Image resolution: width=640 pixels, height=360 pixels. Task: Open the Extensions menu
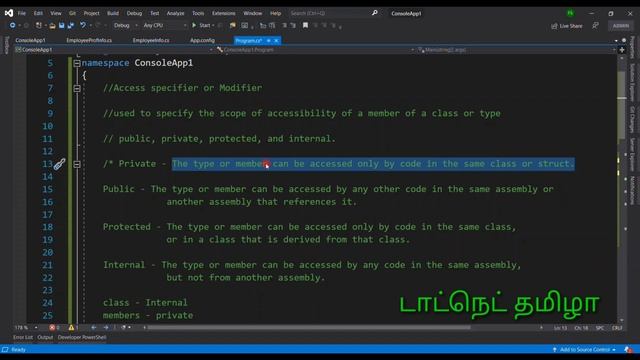tap(224, 13)
